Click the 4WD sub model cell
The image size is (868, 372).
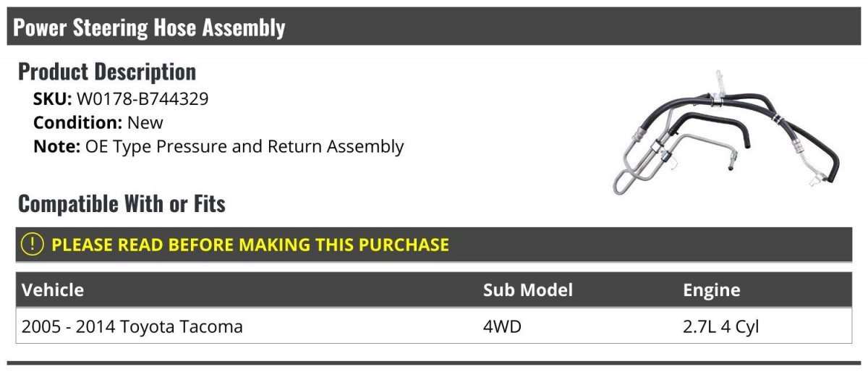click(x=502, y=327)
